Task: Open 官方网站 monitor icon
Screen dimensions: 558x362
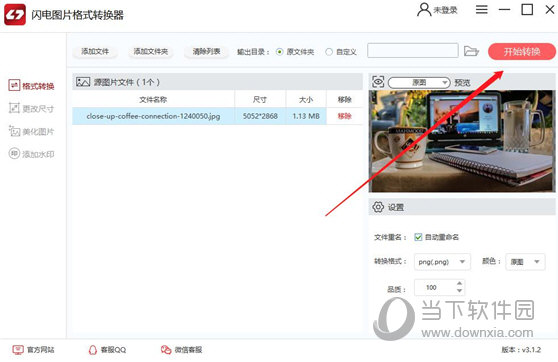Action: click(x=18, y=350)
